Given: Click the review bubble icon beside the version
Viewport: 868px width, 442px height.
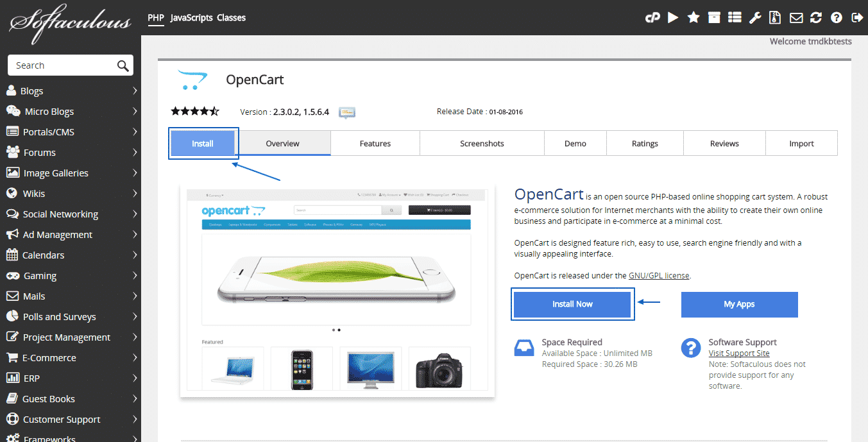Looking at the screenshot, I should pos(347,112).
